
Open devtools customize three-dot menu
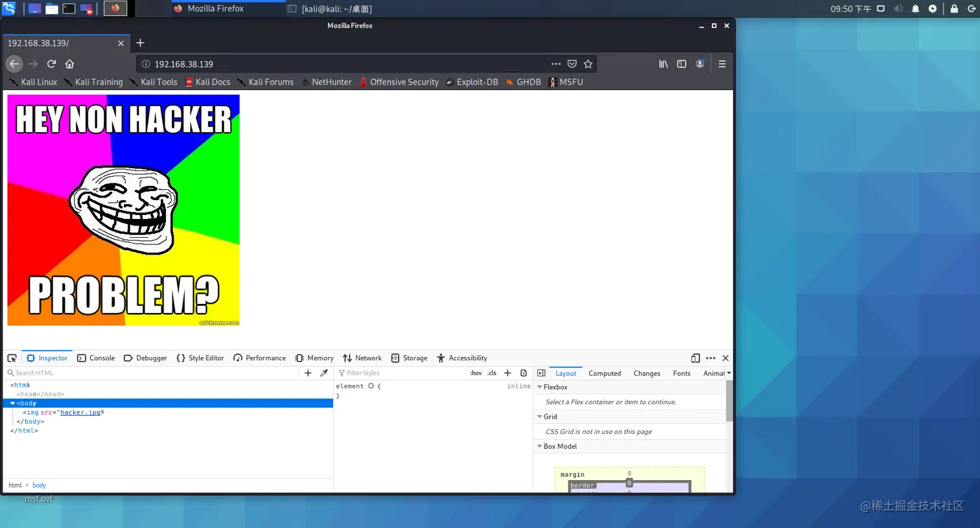(710, 358)
